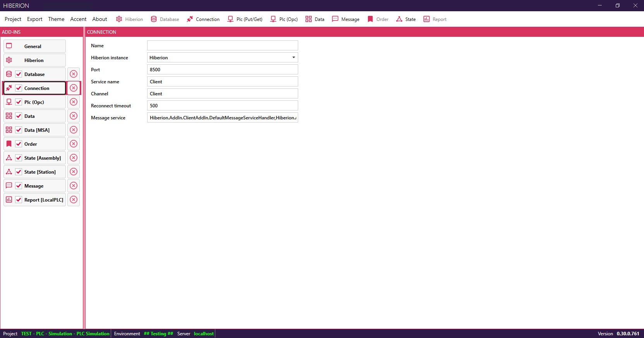The image size is (644, 338).
Task: Click the Data grid toolbar icon
Action: tap(309, 19)
